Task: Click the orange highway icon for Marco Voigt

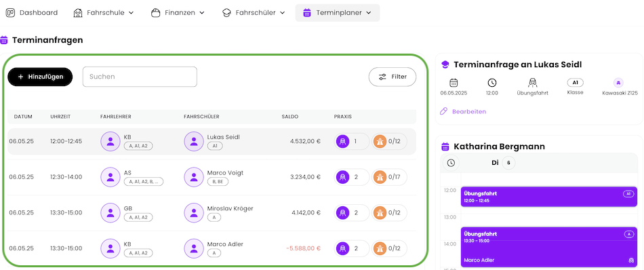Action: coord(380,177)
